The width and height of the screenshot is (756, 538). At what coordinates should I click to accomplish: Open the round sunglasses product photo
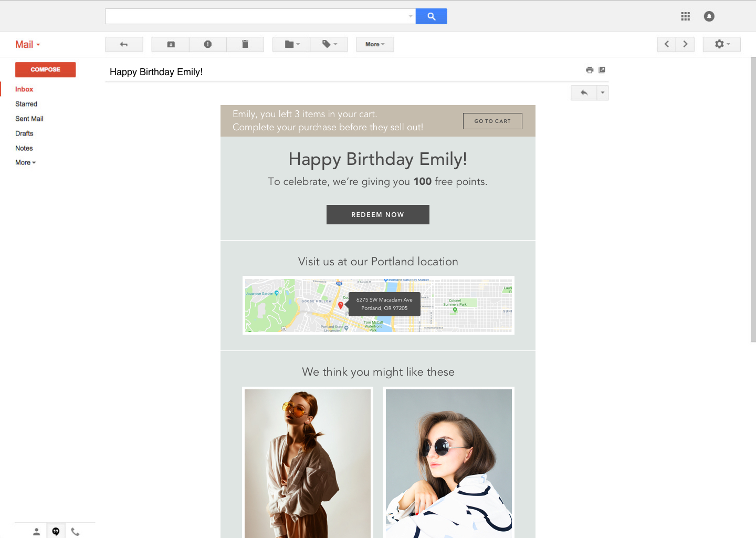coord(449,463)
